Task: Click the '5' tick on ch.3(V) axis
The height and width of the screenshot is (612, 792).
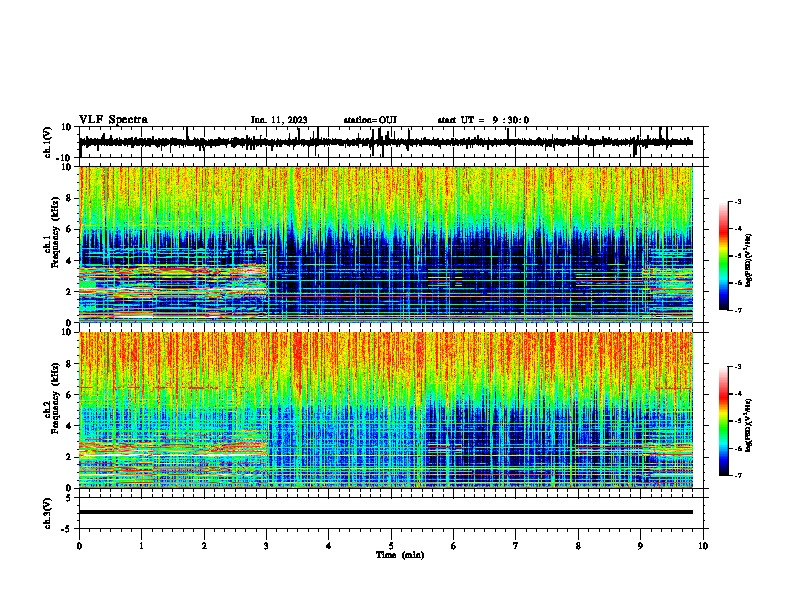Action: coord(70,498)
